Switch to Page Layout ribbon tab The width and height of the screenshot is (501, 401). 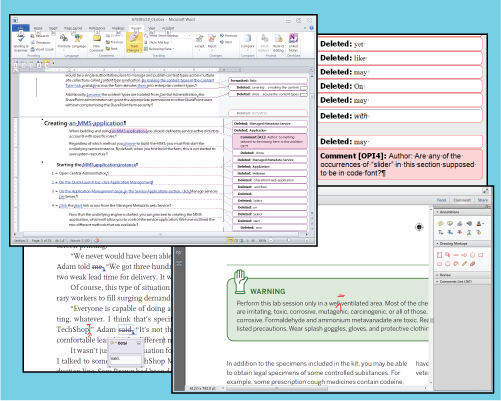tap(73, 28)
